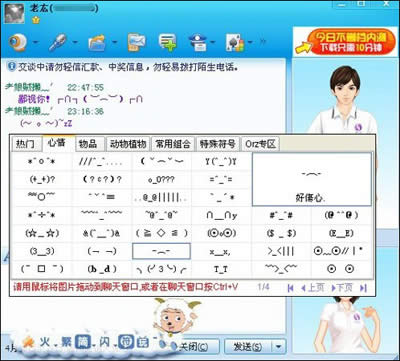Screen dimensions: 400x361
Task: Expand the webcam options dropdown arrow
Action: (x=35, y=43)
